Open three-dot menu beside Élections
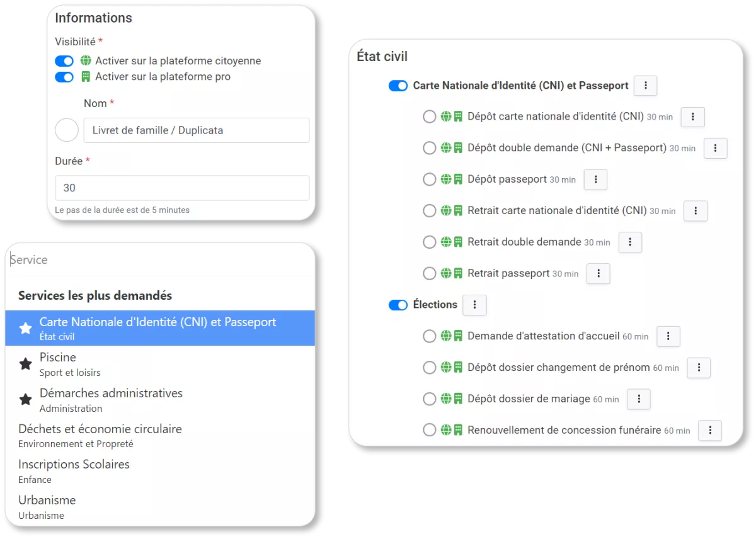Screen dimensions: 756x539 coord(474,305)
